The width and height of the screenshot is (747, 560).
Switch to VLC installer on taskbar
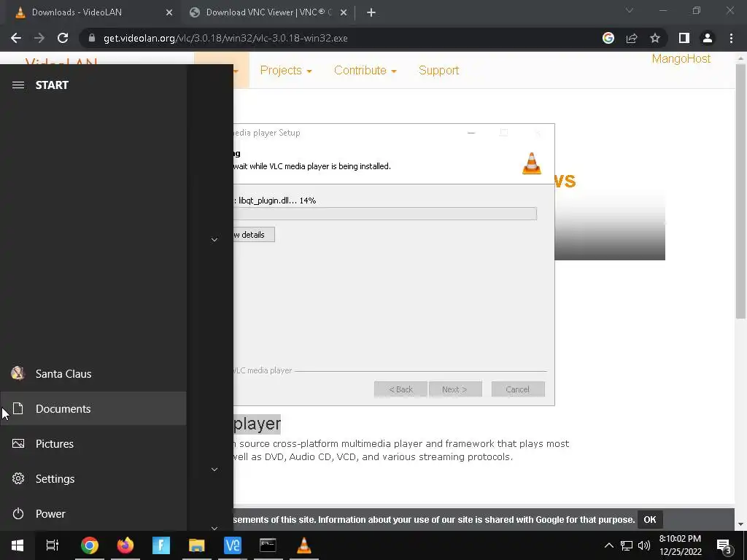[304, 545]
